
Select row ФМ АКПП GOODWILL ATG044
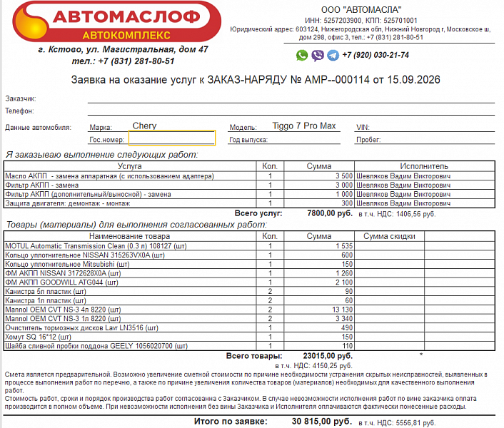coord(249,282)
